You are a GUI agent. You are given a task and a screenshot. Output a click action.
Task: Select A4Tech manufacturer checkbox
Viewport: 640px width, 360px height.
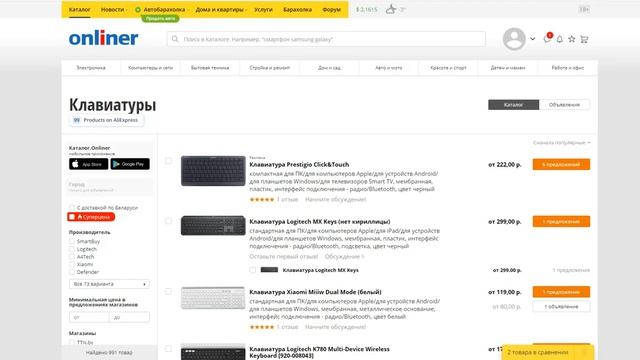click(x=72, y=257)
